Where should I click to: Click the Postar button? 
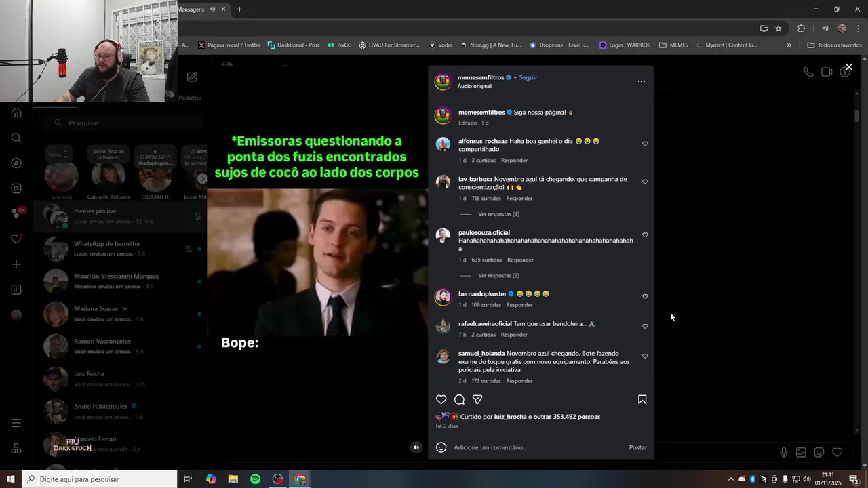[x=638, y=447]
